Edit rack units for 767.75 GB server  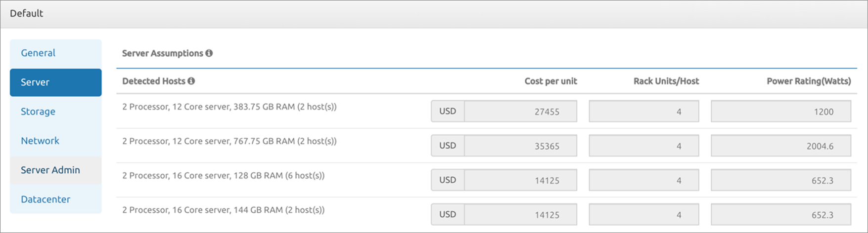tap(643, 146)
